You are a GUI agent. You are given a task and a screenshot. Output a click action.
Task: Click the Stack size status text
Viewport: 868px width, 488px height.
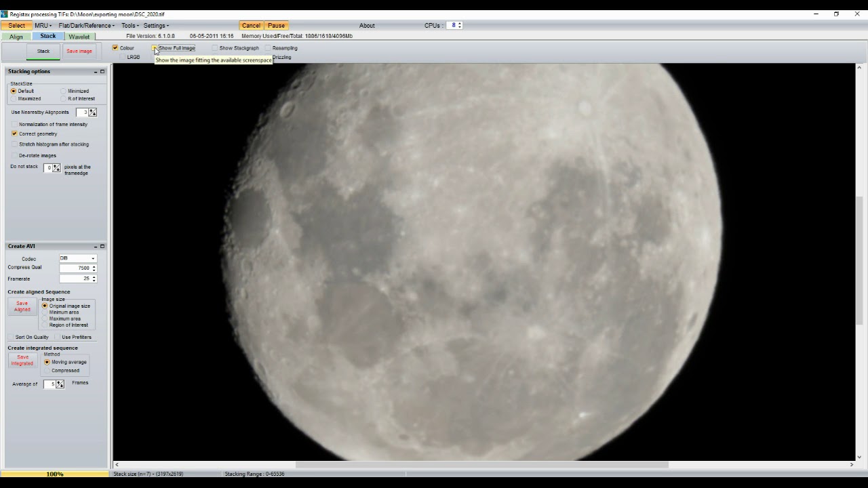click(149, 474)
